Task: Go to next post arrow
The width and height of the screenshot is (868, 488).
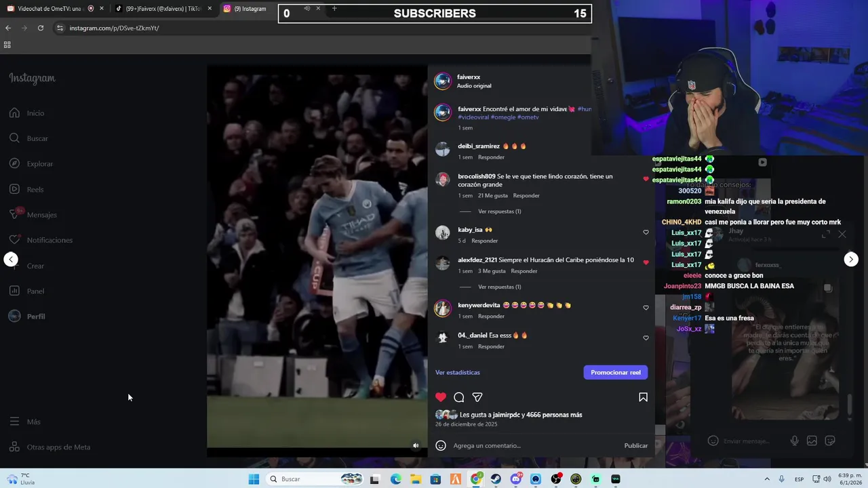Action: pos(851,259)
